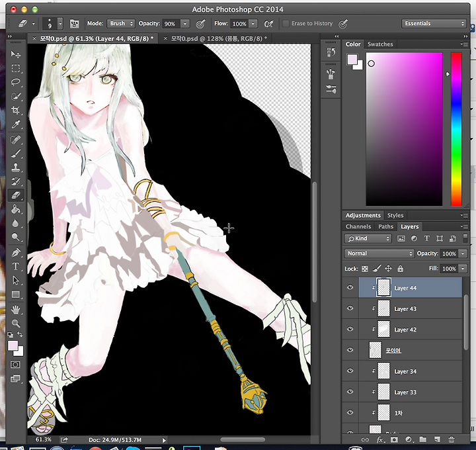
Task: Select the Clone Stamp tool
Action: tap(15, 167)
